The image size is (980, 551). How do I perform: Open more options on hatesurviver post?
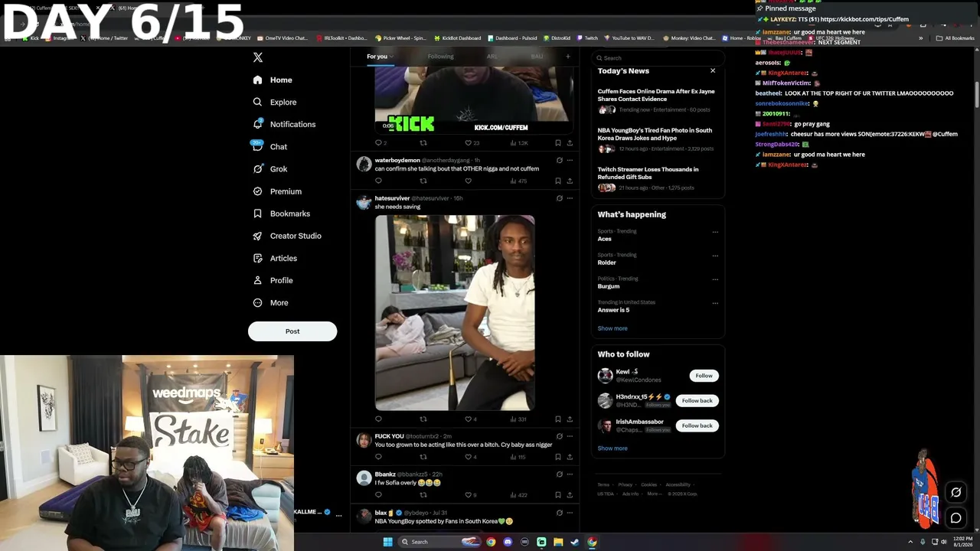(570, 198)
